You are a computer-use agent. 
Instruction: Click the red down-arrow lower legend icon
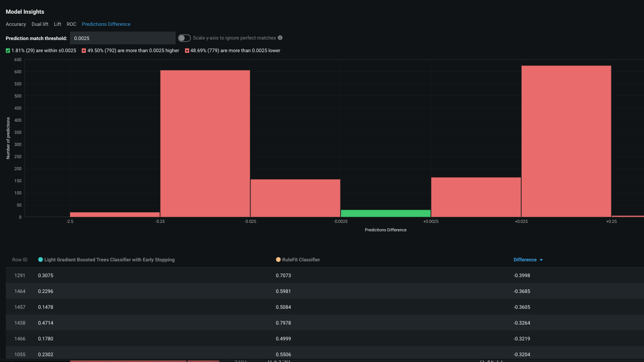coord(187,51)
